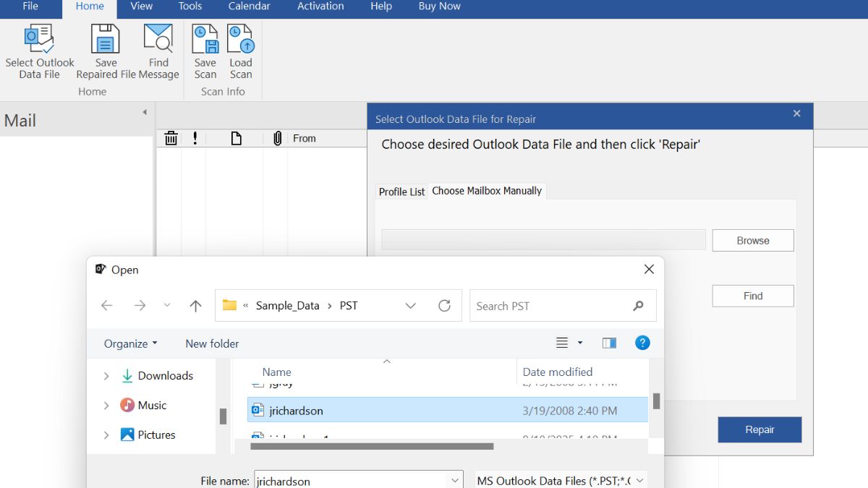Open the help icon in the Open dialog
Viewport: 868px width, 488px height.
[642, 343]
